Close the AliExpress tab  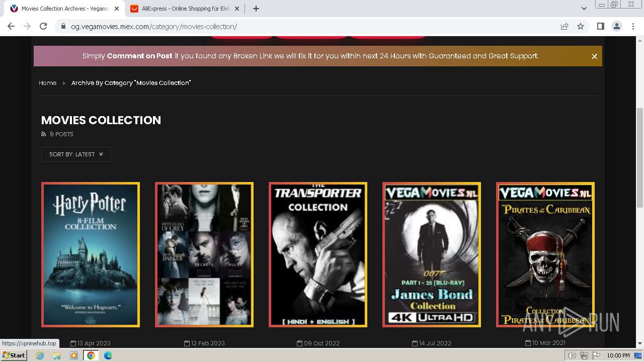pos(236,9)
